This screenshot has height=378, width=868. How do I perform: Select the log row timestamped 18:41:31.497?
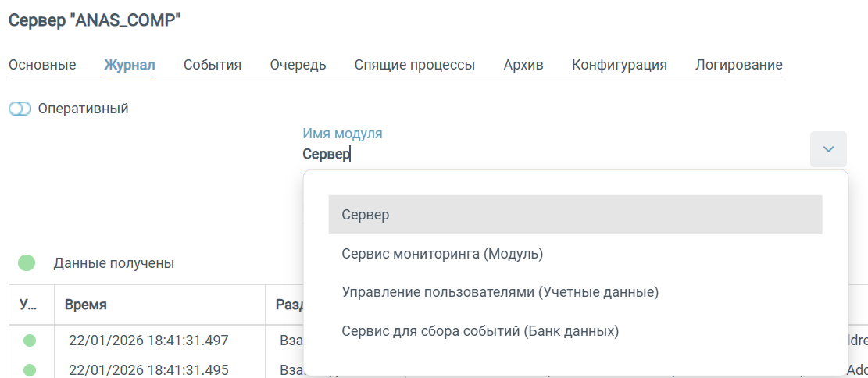(x=148, y=341)
